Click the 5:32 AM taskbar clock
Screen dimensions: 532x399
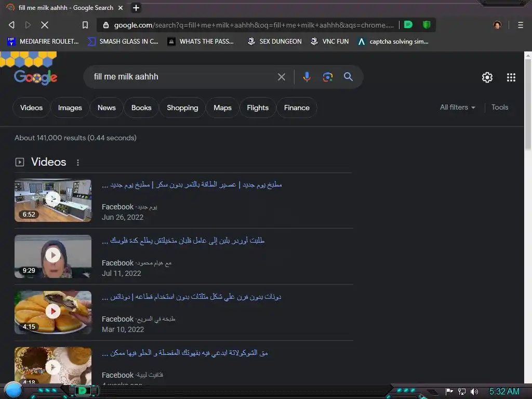(504, 392)
